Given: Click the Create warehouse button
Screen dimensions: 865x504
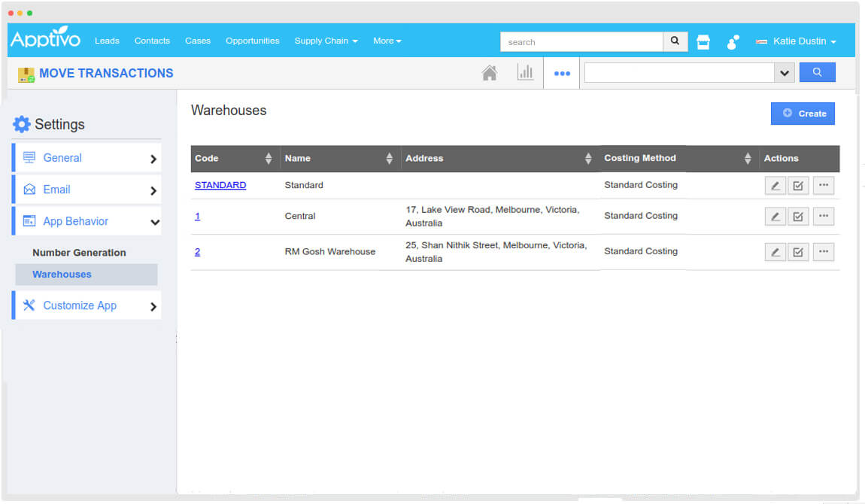Looking at the screenshot, I should (x=803, y=114).
